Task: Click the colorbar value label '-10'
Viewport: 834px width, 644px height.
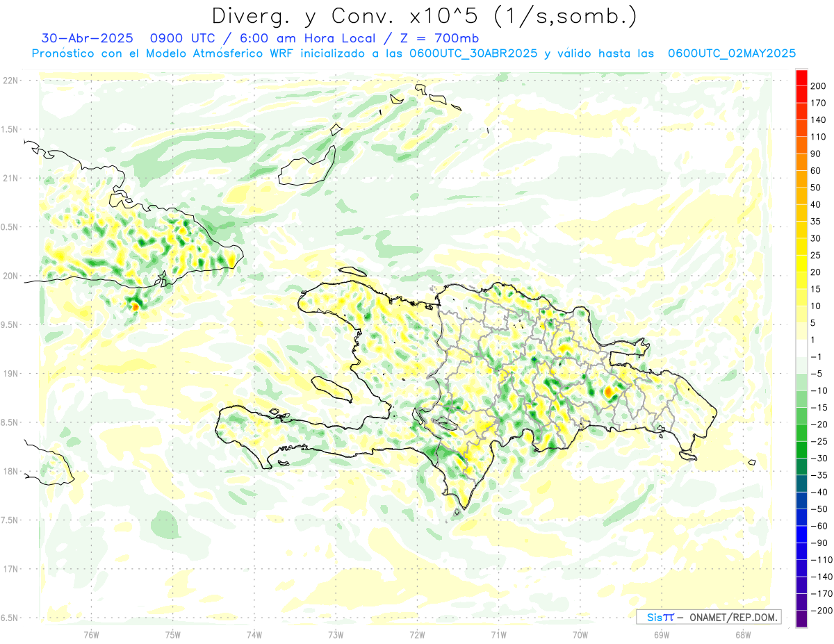Action: 819,390
